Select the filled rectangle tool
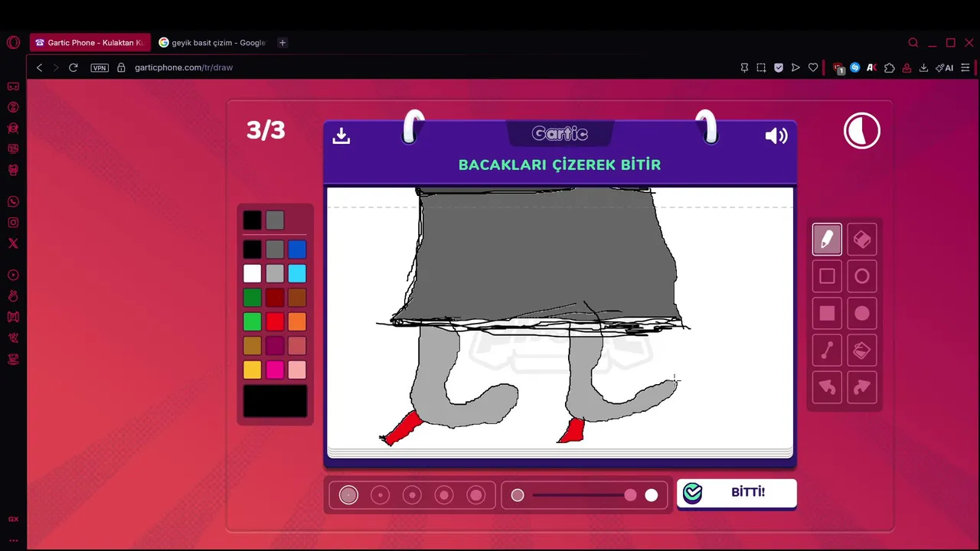This screenshot has height=551, width=980. point(827,313)
